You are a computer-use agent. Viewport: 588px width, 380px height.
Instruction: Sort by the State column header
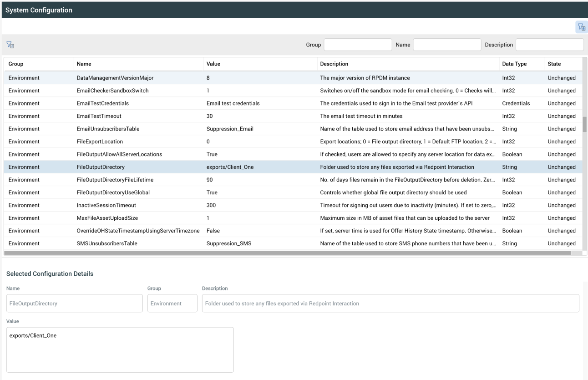pos(554,64)
